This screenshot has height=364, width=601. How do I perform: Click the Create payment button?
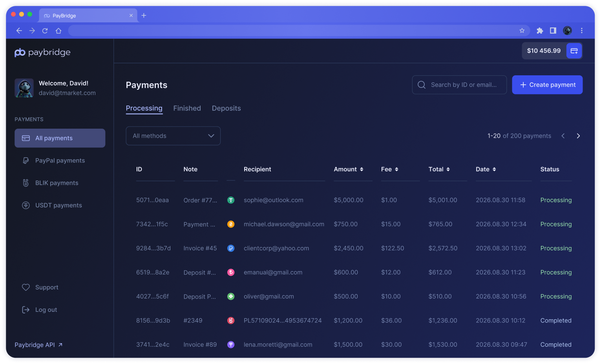point(547,85)
